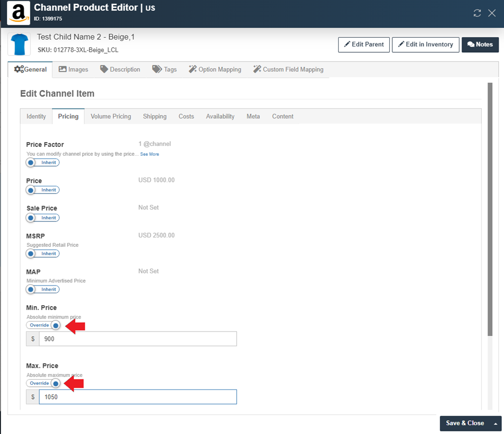Select the Pricing sub-tab

tap(68, 116)
